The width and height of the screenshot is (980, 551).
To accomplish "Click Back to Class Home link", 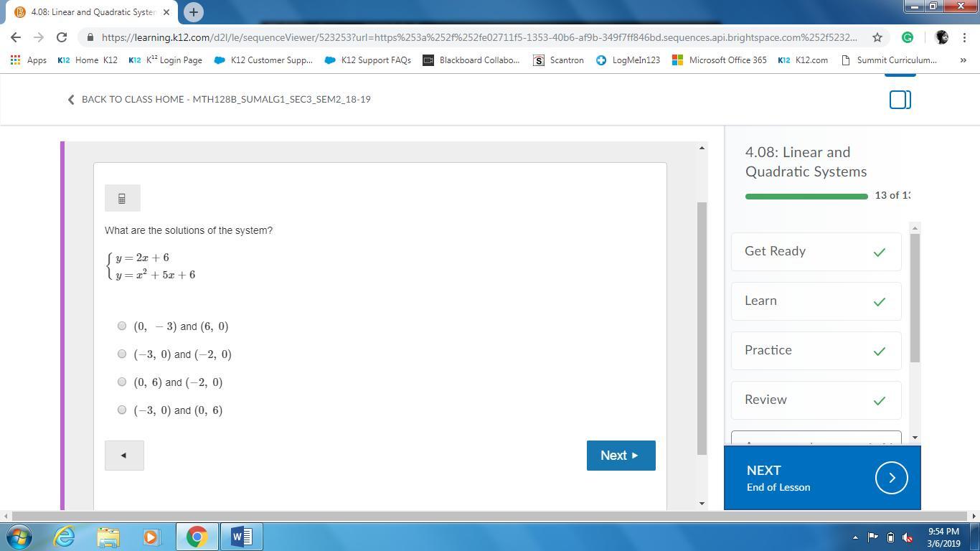I will point(219,99).
